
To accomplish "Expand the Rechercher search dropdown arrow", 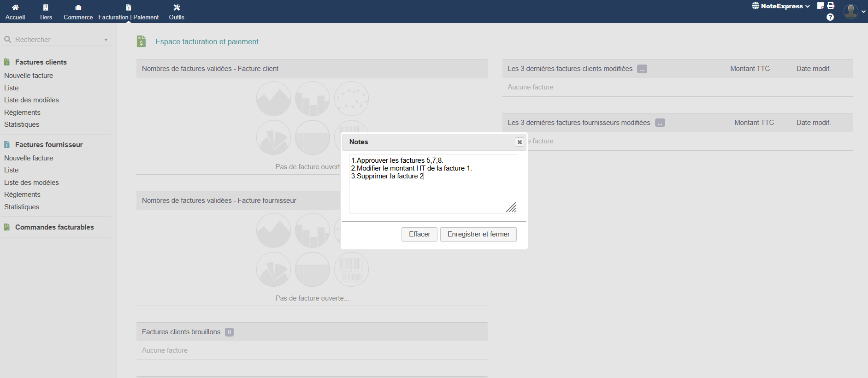I will [106, 40].
